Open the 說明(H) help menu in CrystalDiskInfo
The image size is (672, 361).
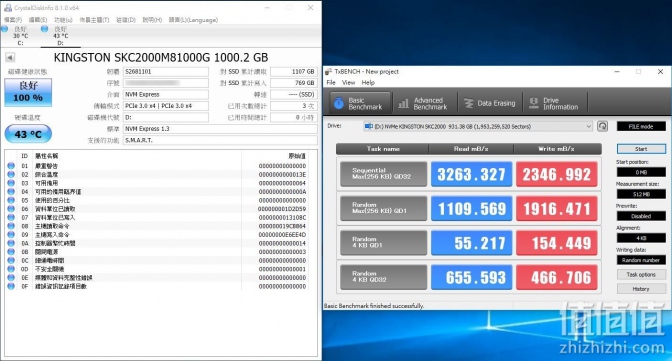(152, 20)
